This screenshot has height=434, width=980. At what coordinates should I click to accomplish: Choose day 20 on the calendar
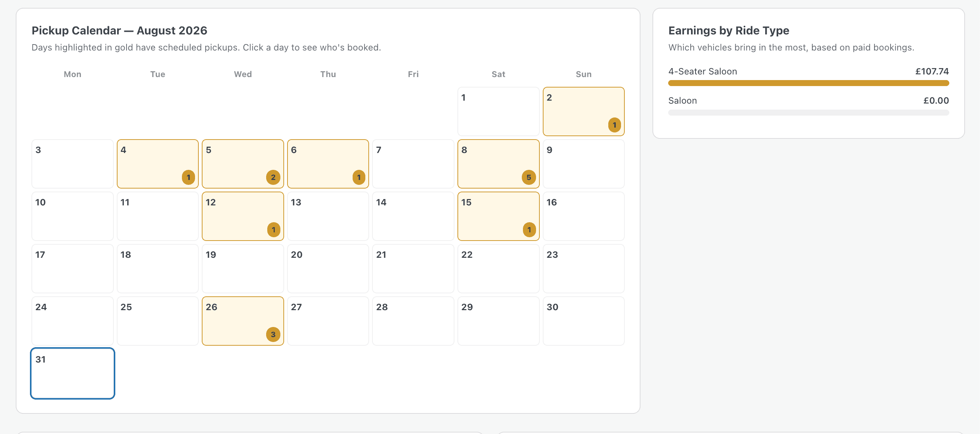coord(328,269)
